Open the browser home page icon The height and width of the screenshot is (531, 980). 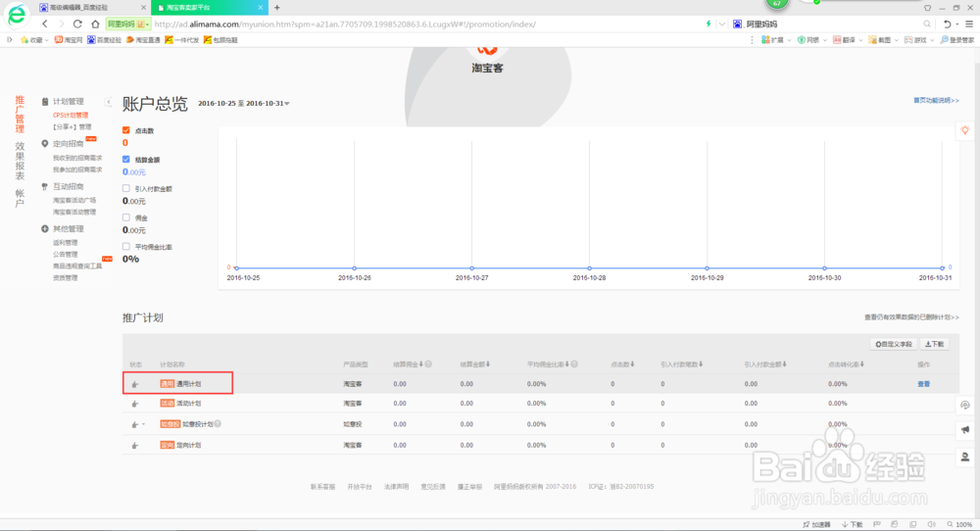tap(95, 24)
